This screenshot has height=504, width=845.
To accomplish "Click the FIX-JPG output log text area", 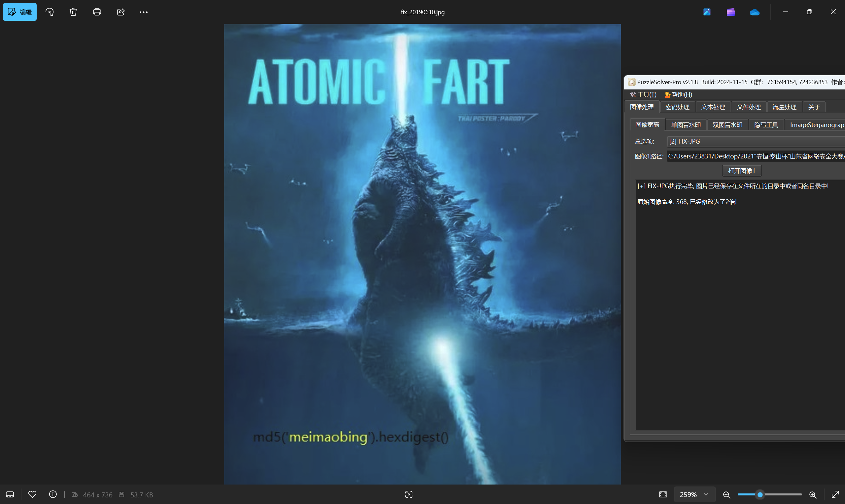I will 740,305.
